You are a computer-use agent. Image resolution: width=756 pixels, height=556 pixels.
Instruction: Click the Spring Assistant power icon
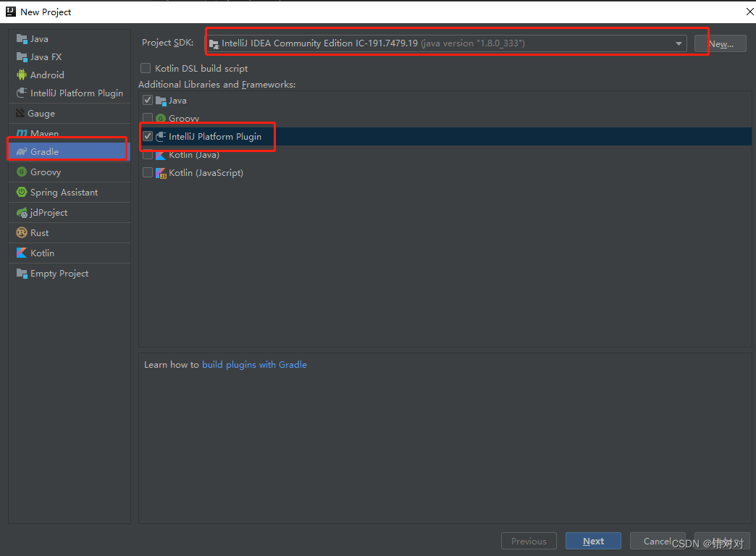pos(22,192)
